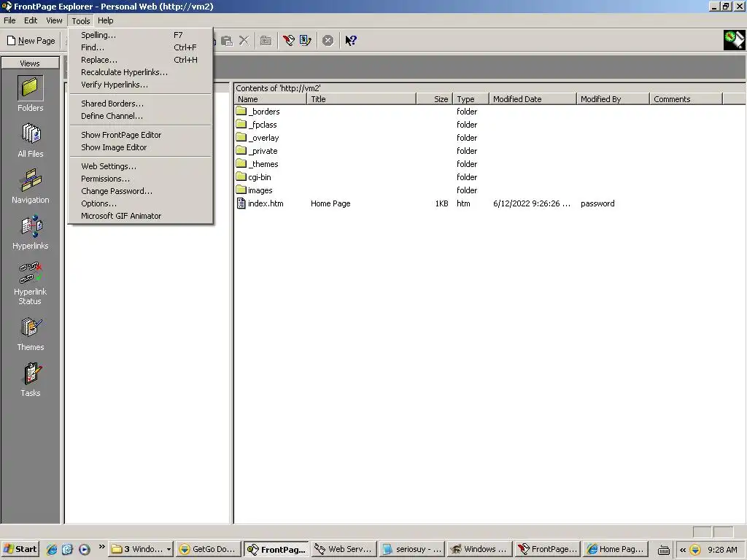Choose Replace from the Tools menu
The height and width of the screenshot is (560, 747).
(140, 60)
